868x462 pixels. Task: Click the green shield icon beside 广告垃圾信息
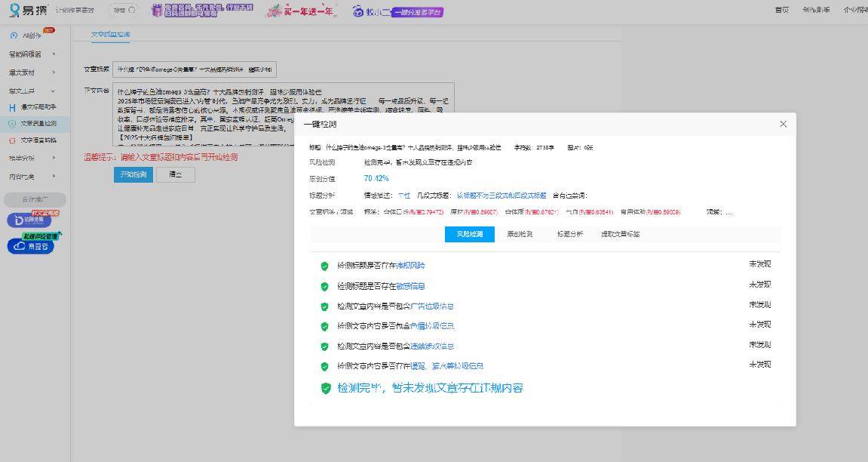(324, 306)
